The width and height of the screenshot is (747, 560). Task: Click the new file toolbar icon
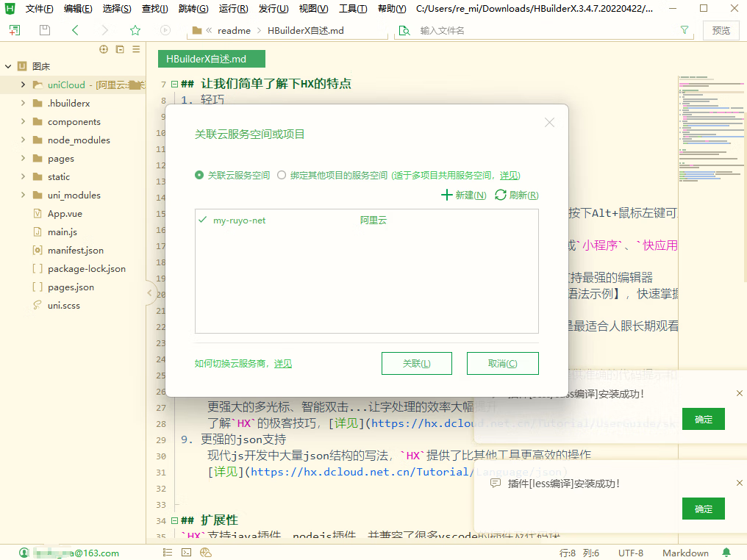click(x=15, y=30)
